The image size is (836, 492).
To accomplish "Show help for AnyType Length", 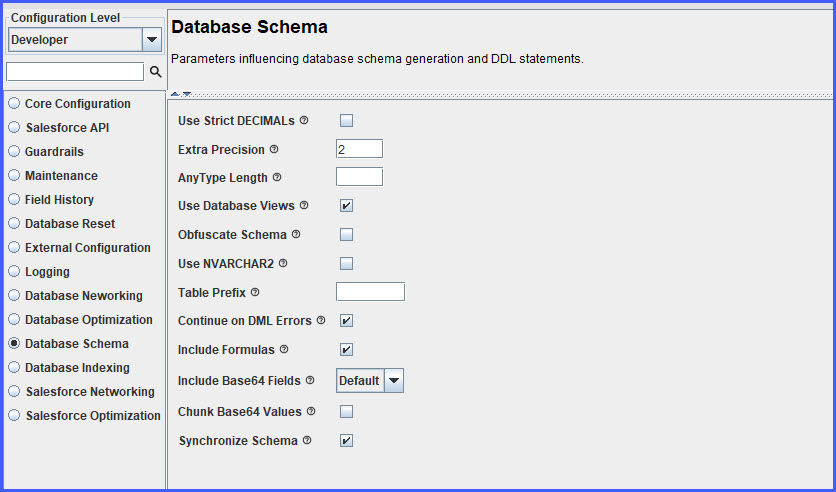I will pos(277,177).
